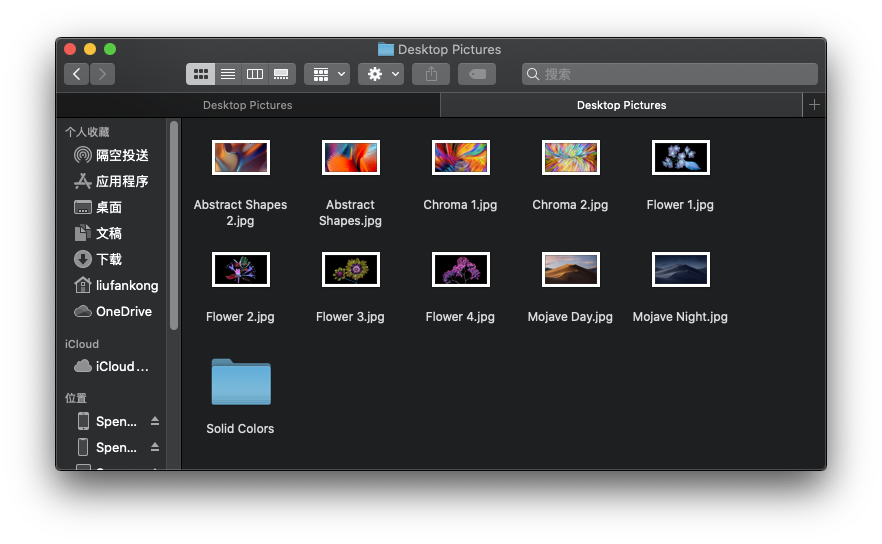Eject the first Spen... device
This screenshot has height=544, width=882.
(x=155, y=421)
